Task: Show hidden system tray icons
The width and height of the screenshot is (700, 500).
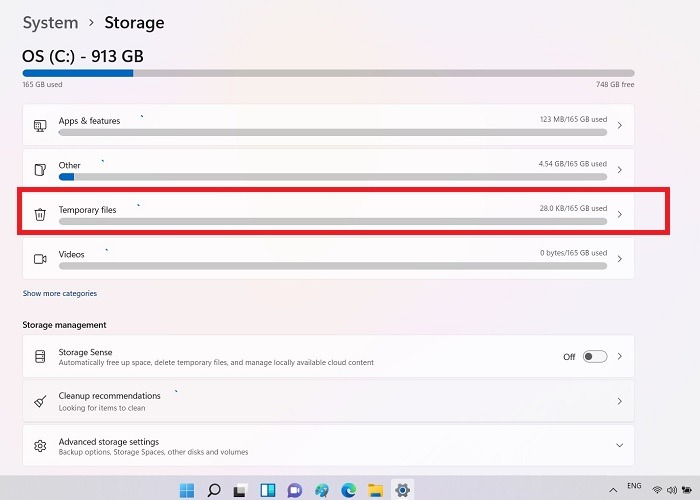Action: coord(613,490)
